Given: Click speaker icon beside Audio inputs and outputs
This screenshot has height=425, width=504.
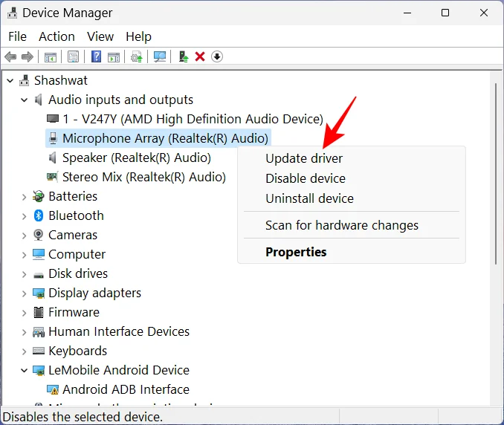Looking at the screenshot, I should coord(38,100).
